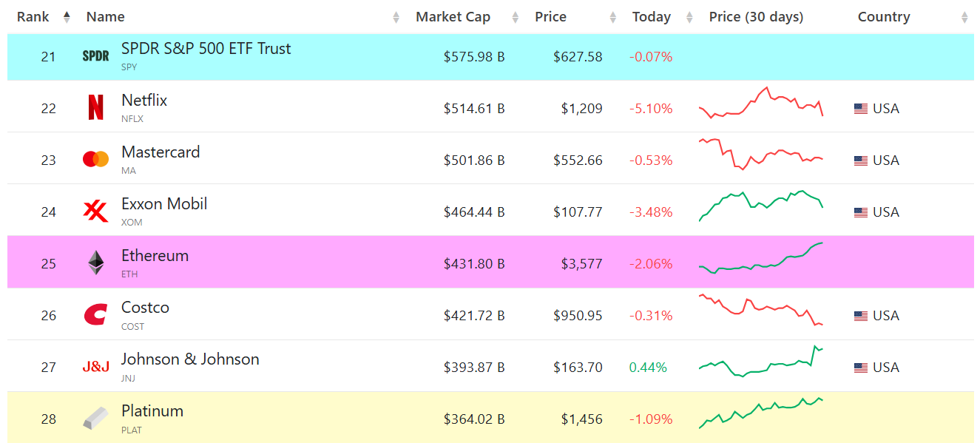Click Mastercard price $552.66
980x443 pixels.
(x=578, y=160)
